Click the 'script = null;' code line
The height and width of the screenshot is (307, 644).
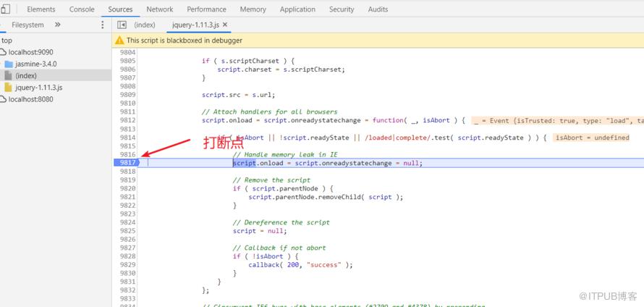pyautogui.click(x=260, y=231)
